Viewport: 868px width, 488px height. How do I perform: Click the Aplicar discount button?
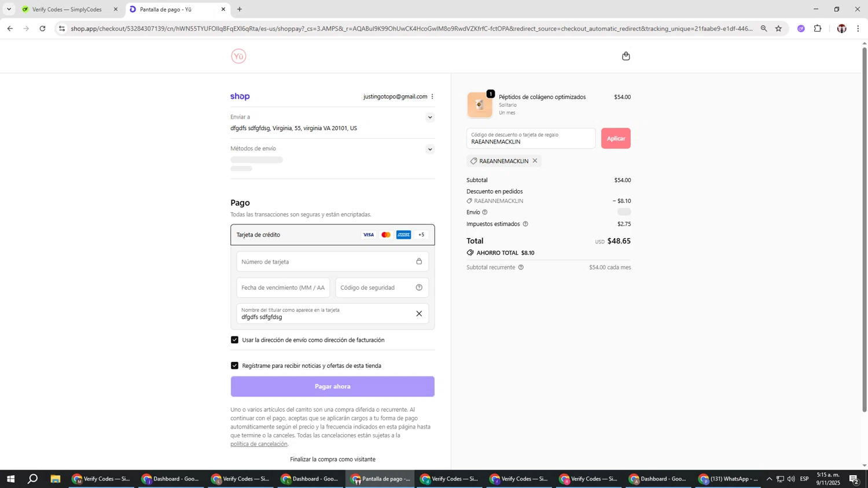point(616,138)
